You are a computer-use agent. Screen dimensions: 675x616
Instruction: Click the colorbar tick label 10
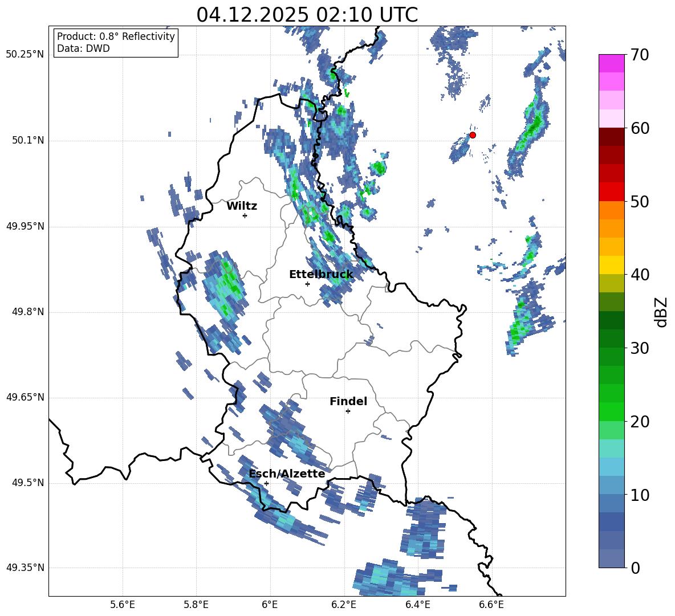tap(640, 495)
